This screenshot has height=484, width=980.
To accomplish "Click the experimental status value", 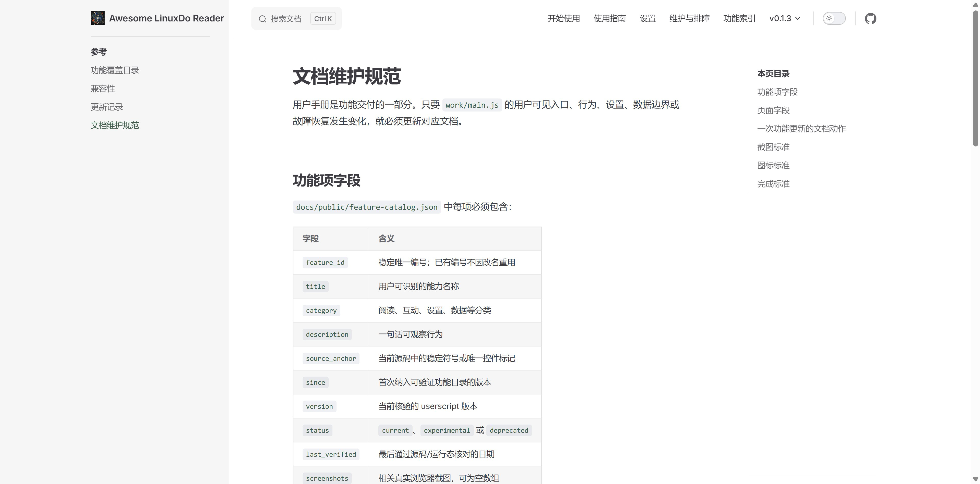I will pyautogui.click(x=447, y=430).
